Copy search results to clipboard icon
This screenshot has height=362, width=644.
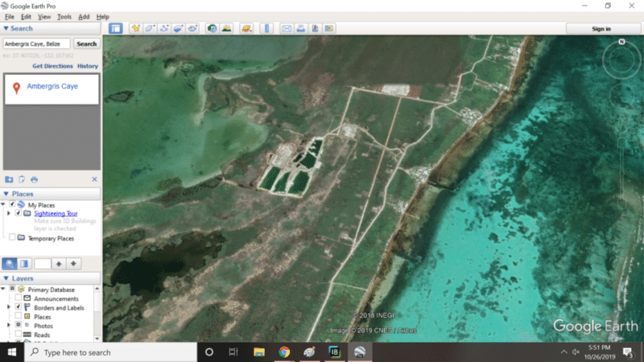tap(22, 179)
